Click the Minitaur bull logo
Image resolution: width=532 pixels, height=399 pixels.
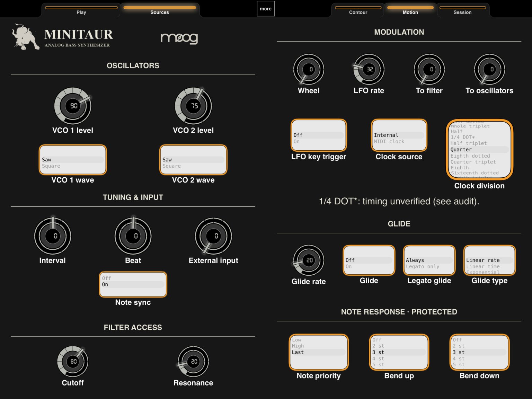click(x=26, y=37)
